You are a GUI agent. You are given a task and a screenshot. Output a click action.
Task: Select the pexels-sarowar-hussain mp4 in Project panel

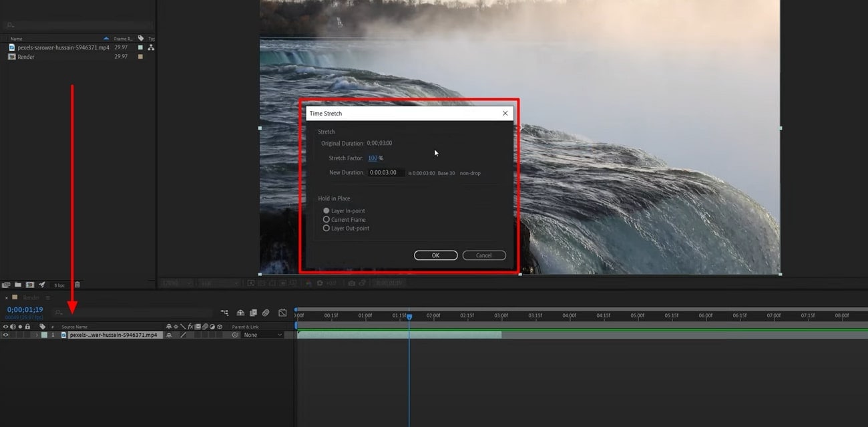(x=63, y=47)
